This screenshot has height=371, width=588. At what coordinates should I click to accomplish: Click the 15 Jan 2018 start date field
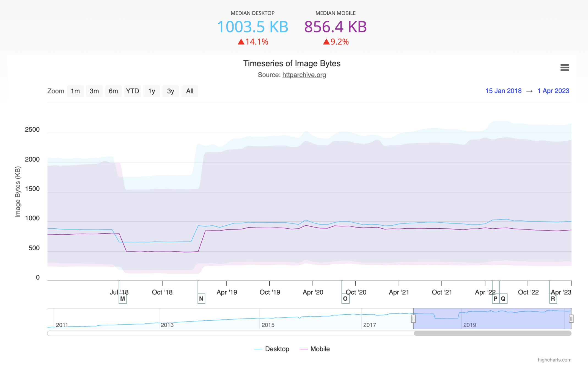point(503,91)
